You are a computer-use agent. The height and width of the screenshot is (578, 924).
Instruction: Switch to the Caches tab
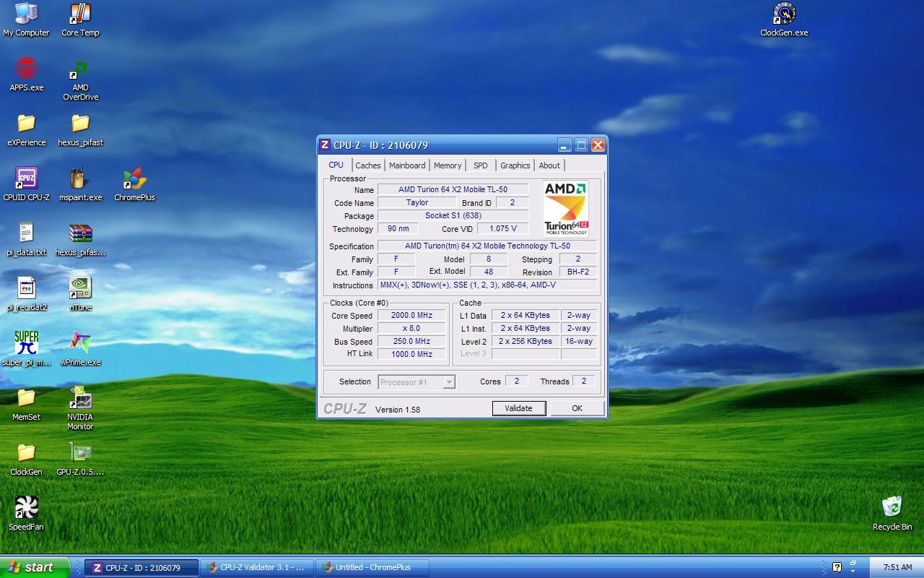coord(367,165)
